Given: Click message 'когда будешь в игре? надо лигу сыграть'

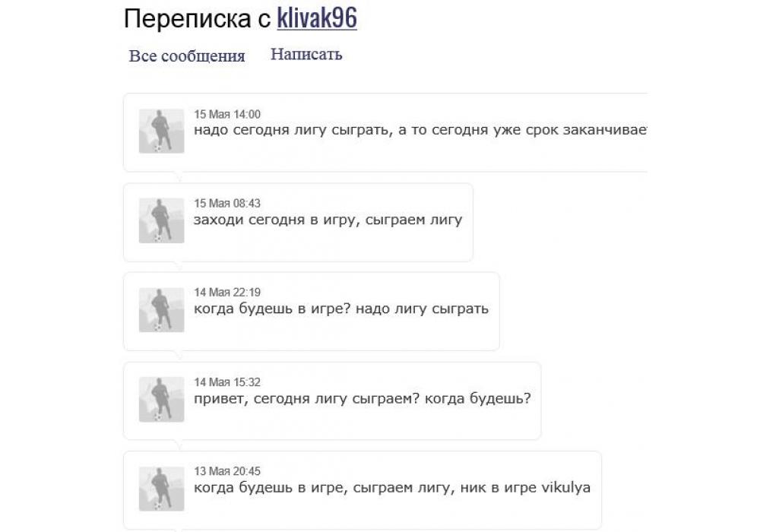Looking at the screenshot, I should (341, 309).
